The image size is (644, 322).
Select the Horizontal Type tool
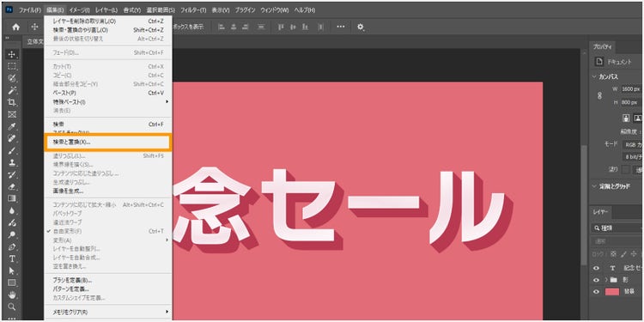[x=12, y=258]
